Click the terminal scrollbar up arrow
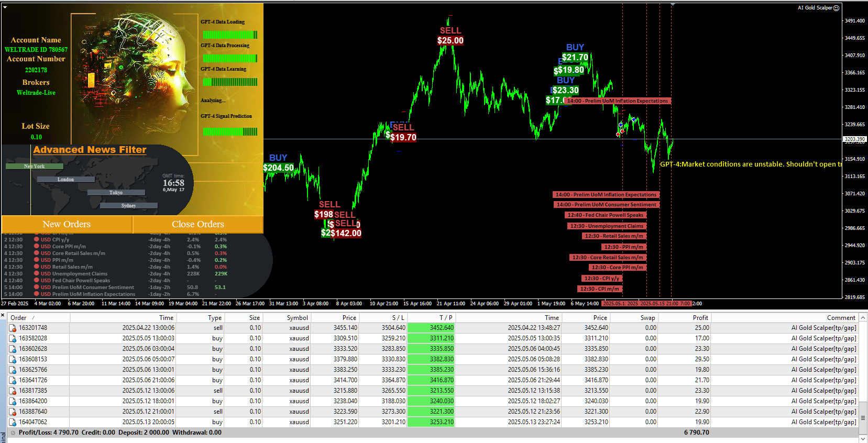Viewport: 868px width, 443px height. pos(863,317)
